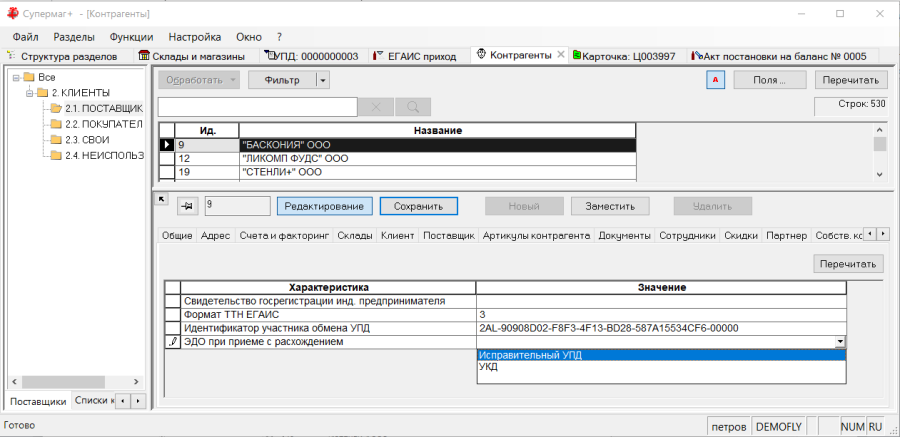Click the Заместить button
900x437 pixels.
click(610, 206)
